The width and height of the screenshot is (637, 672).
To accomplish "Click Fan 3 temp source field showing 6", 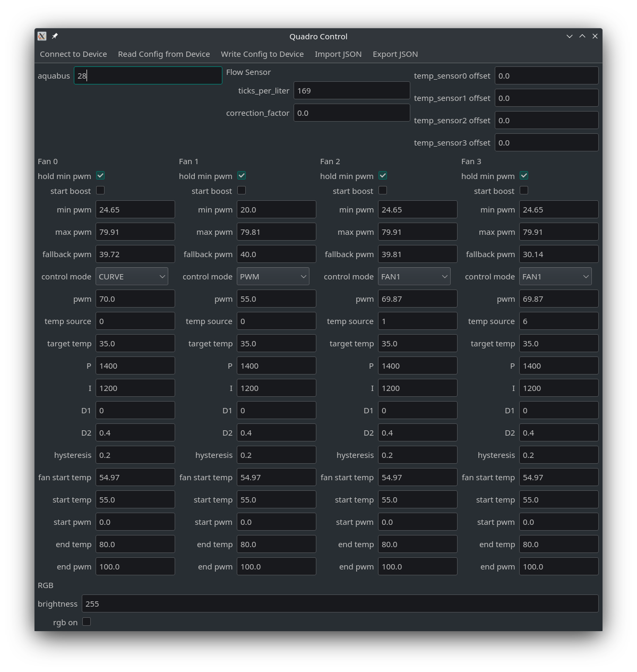I will (x=559, y=321).
